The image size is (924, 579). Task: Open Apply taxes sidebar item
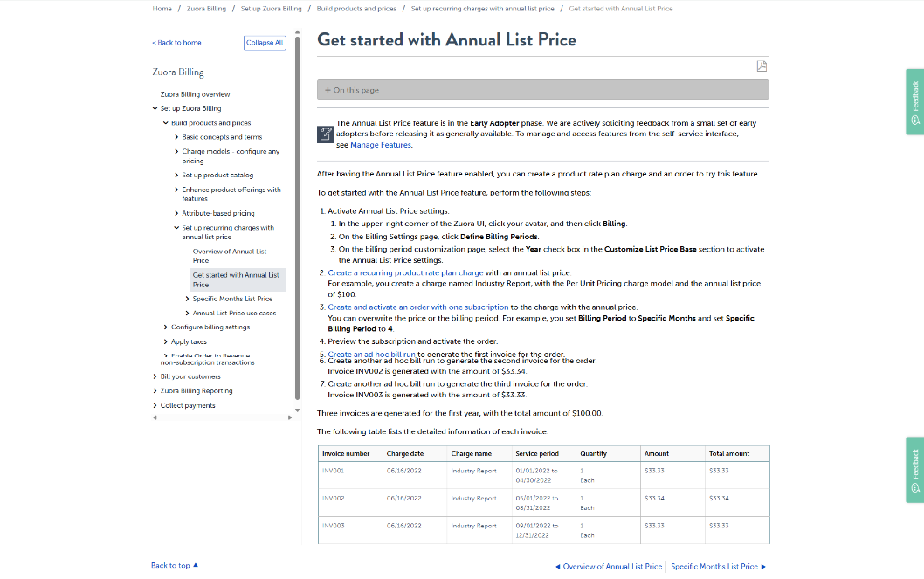click(189, 341)
